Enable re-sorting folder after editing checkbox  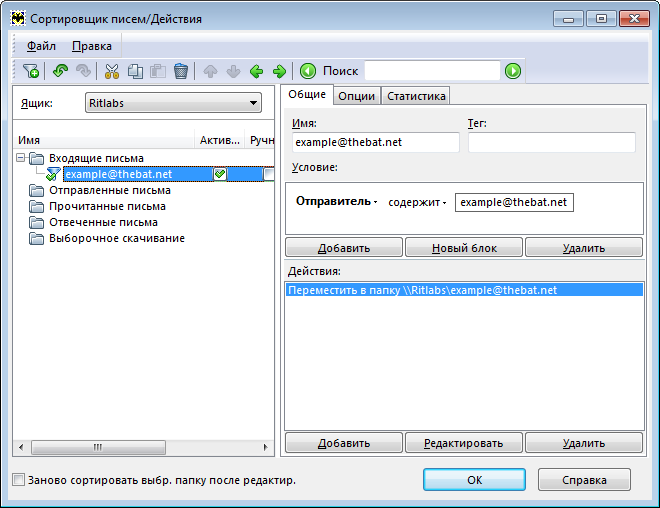click(x=19, y=480)
